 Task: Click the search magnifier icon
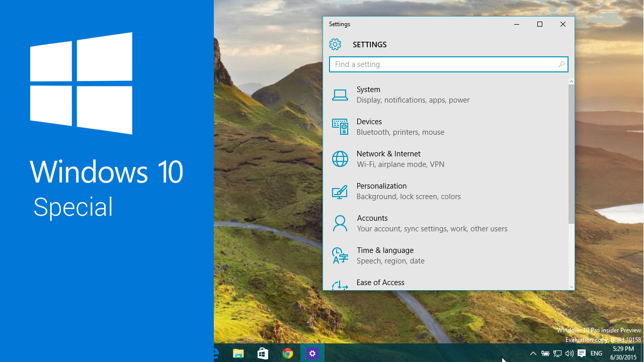click(x=561, y=64)
